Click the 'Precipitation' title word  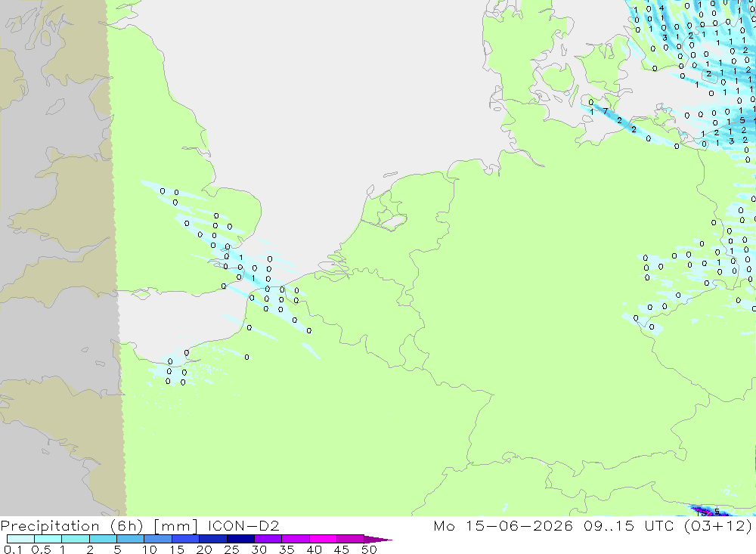coord(50,526)
